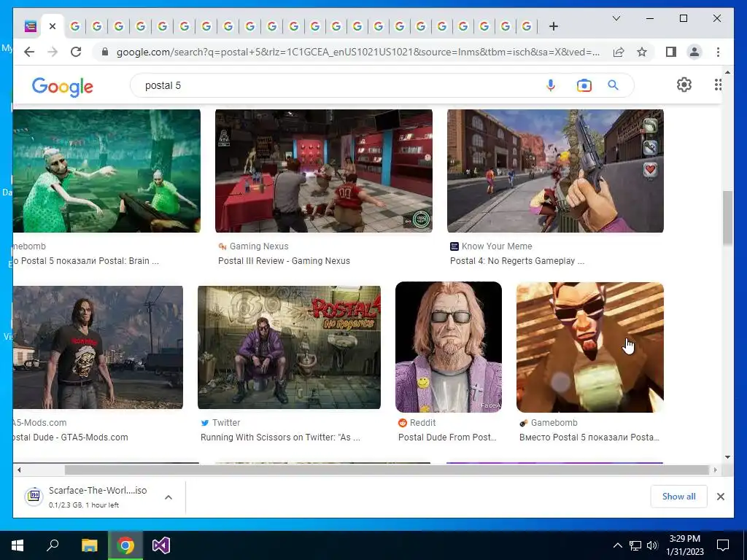The width and height of the screenshot is (747, 560).
Task: Reload the current Google page
Action: tap(76, 52)
